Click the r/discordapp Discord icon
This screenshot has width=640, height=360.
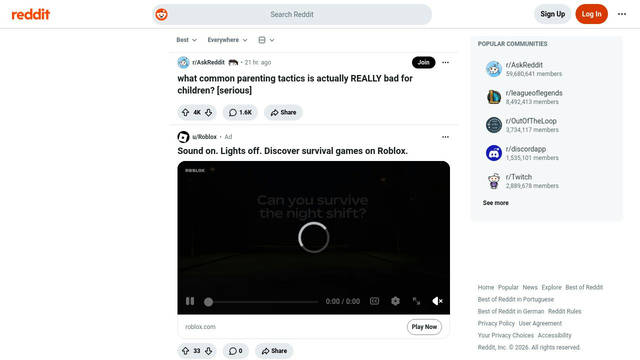pyautogui.click(x=494, y=153)
